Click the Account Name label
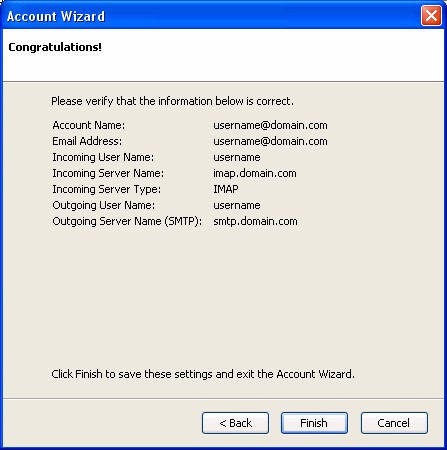 (x=89, y=125)
